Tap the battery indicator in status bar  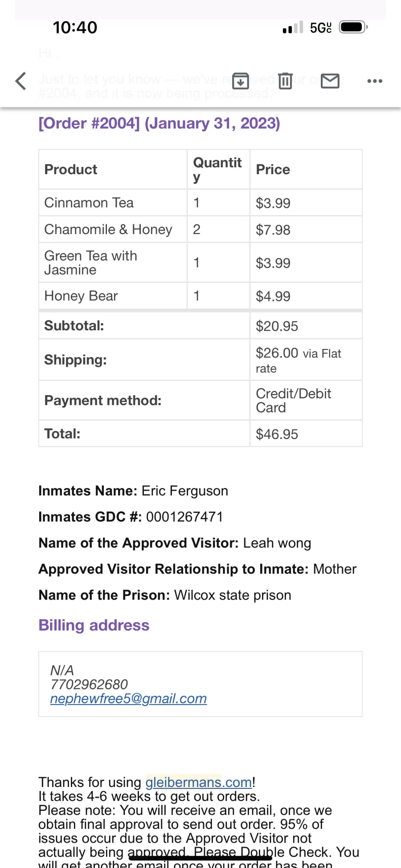[x=353, y=28]
